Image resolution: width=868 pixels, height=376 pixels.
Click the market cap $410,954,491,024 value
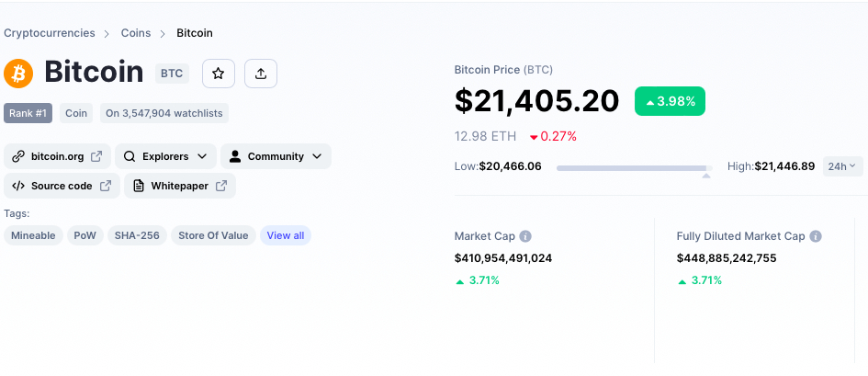pos(503,258)
